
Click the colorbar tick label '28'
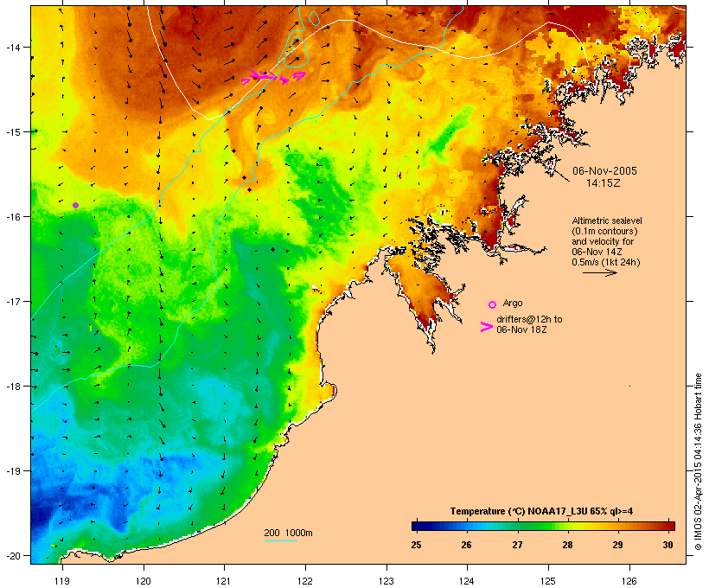click(567, 545)
